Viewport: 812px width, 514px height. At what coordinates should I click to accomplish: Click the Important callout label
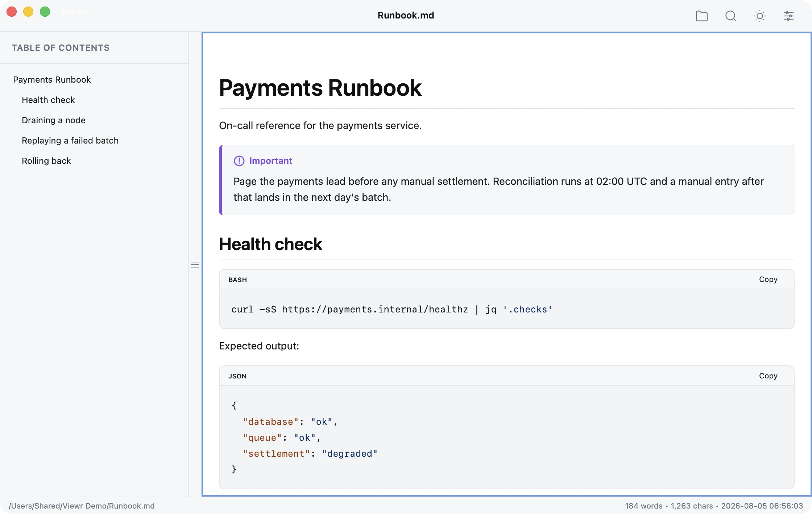[270, 161]
